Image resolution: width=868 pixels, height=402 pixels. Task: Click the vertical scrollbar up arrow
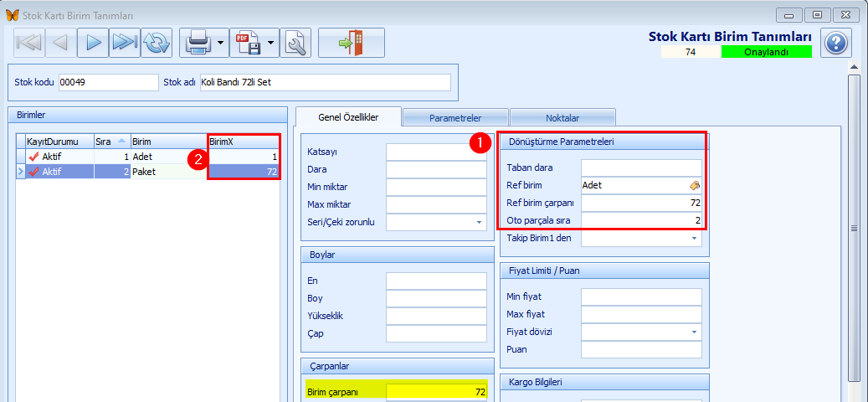click(855, 68)
